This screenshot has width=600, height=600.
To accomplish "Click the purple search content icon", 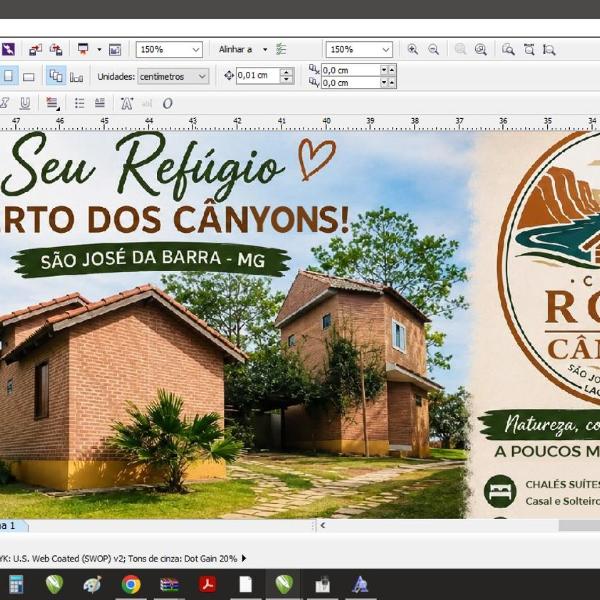I will [8, 49].
